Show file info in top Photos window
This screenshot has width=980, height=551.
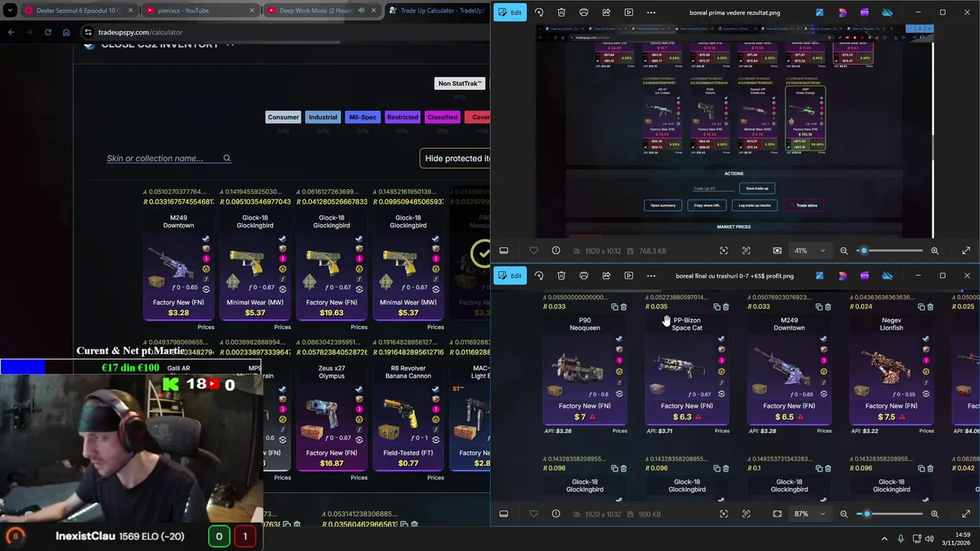556,250
